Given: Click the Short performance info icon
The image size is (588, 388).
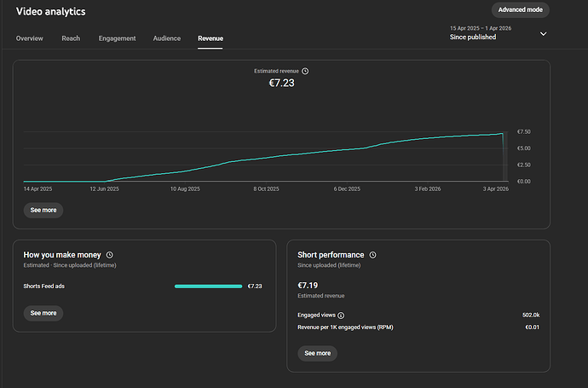Looking at the screenshot, I should coord(372,255).
